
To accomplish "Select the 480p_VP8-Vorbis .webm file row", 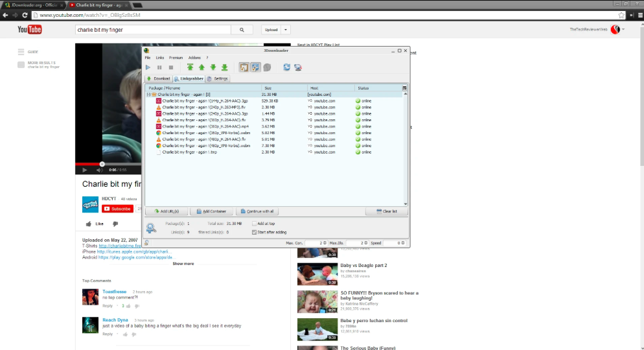I will tap(274, 146).
